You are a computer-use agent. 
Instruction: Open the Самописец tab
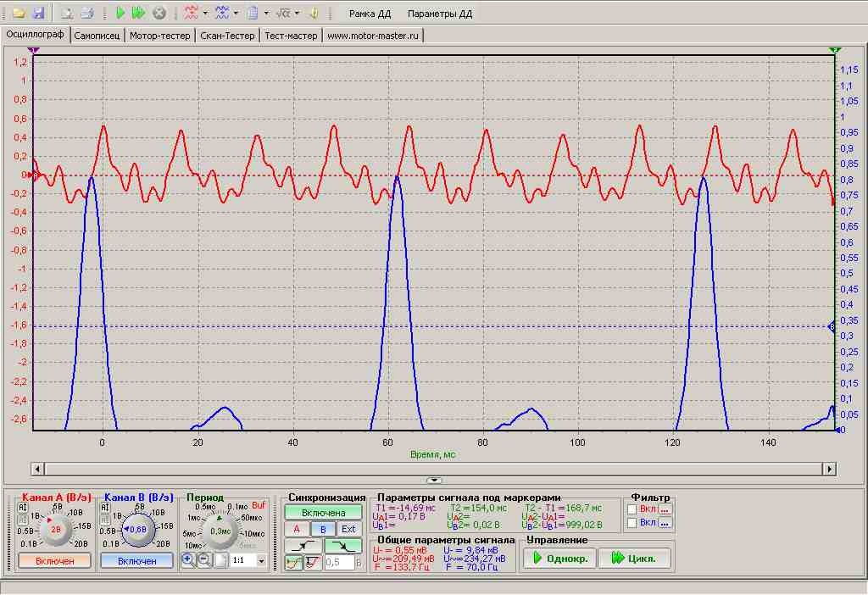pos(98,36)
